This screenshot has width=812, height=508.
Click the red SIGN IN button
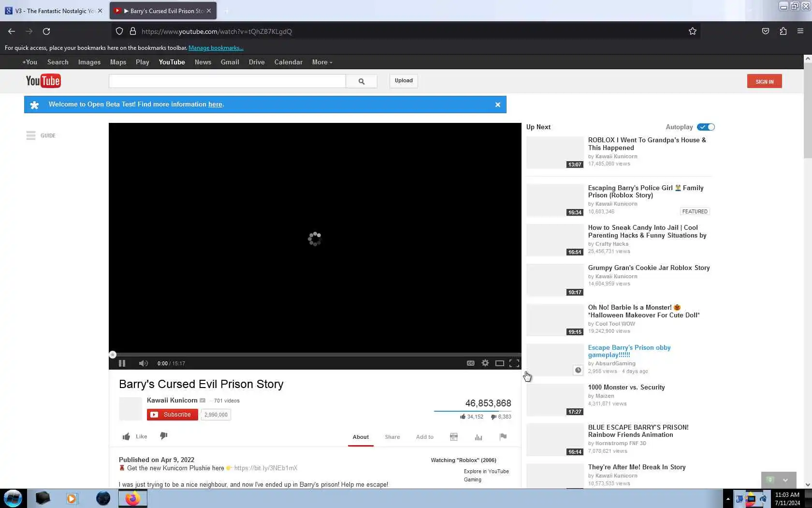click(764, 81)
